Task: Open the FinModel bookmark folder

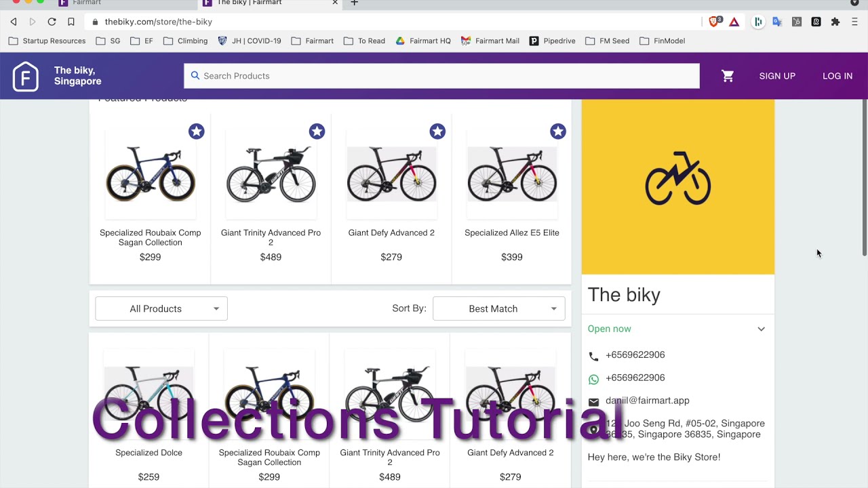Action: point(663,41)
